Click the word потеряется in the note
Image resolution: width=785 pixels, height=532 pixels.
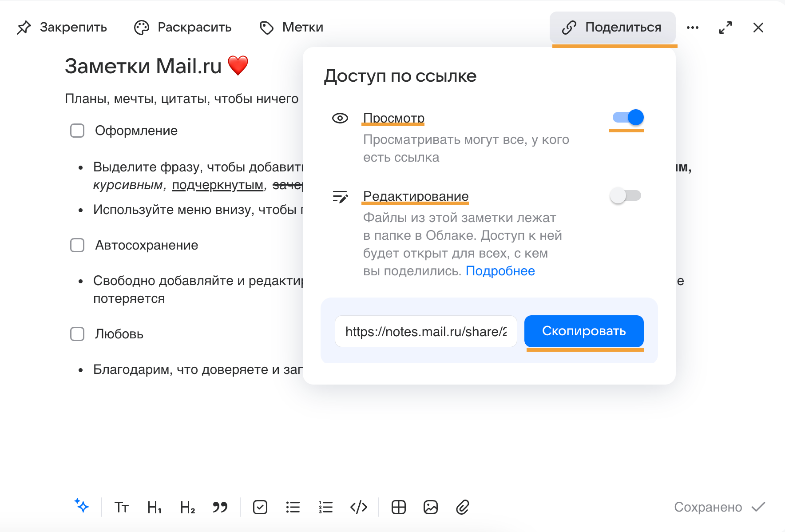[x=129, y=298]
